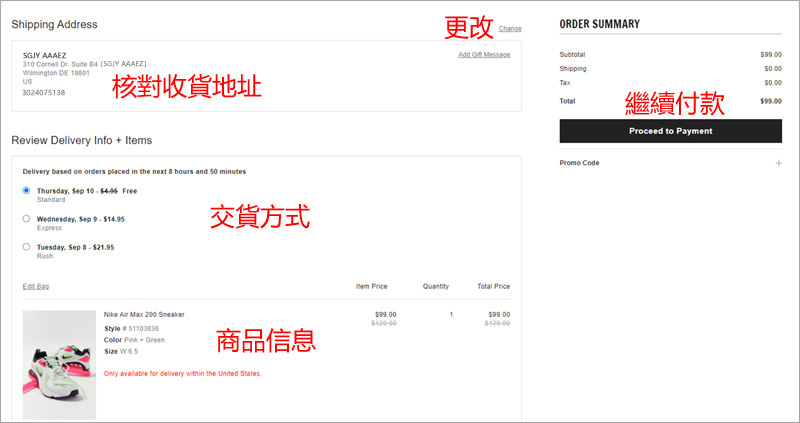Click the Promo Code label

point(579,163)
